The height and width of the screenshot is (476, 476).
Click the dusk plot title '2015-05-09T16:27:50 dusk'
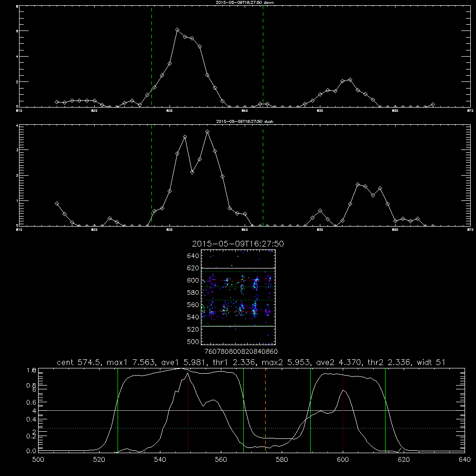point(245,121)
